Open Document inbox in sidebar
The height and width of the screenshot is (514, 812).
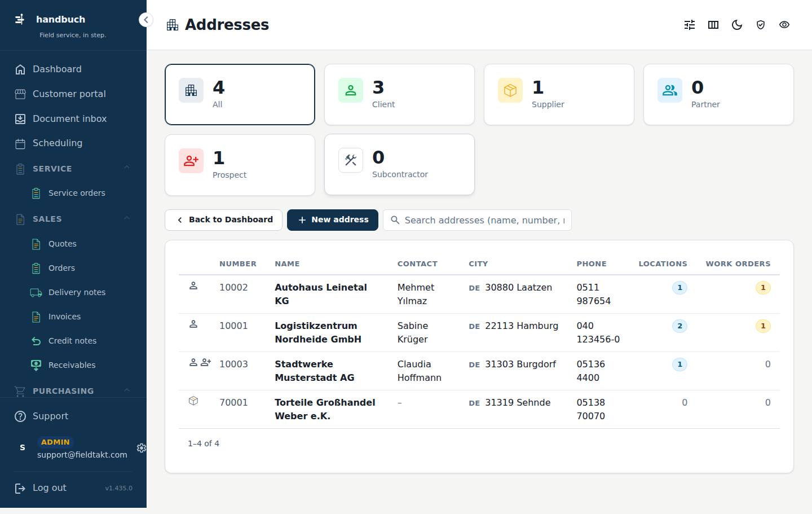pos(73,118)
